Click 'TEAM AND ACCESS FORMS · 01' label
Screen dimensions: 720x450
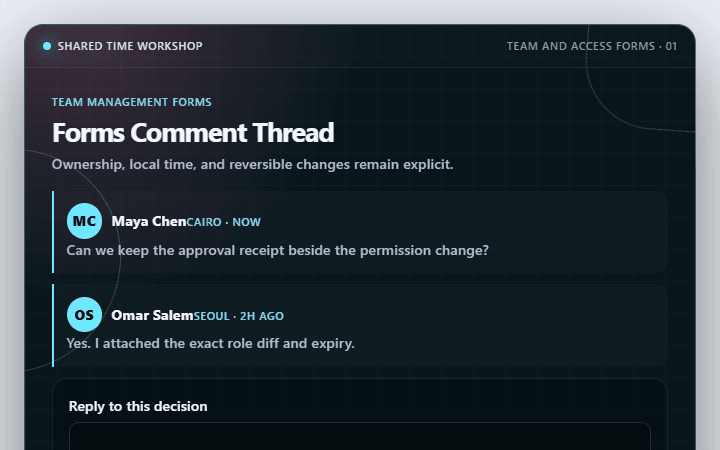(591, 46)
